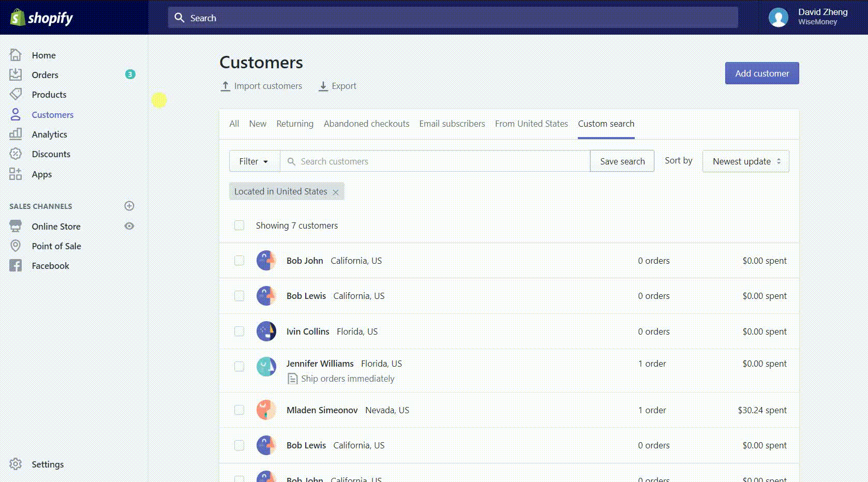This screenshot has height=482, width=868.
Task: Select the From United States tab
Action: tap(531, 124)
